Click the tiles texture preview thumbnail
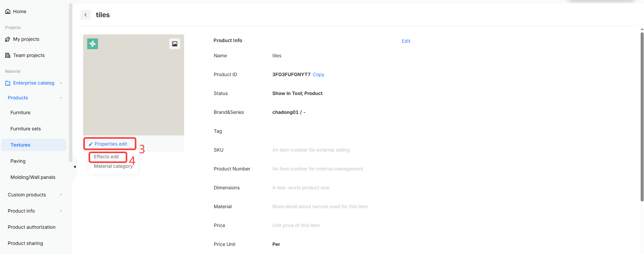This screenshot has width=644, height=254. pos(134,85)
